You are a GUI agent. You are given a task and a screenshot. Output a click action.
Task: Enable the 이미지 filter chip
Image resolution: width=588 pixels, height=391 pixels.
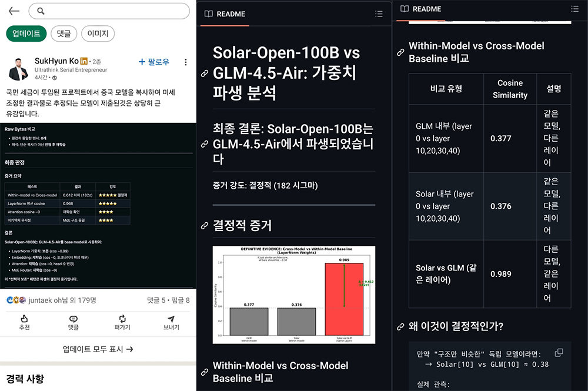point(98,34)
